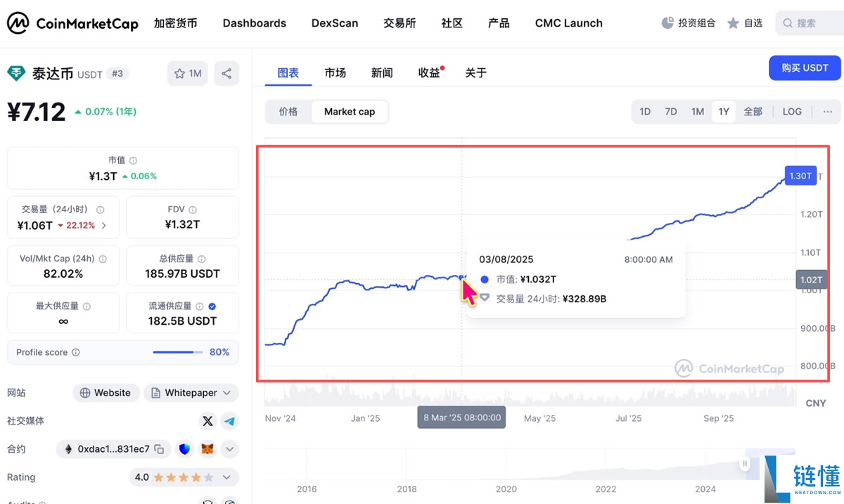Click the CoinMarketCap logo
The height and width of the screenshot is (504, 844).
click(73, 23)
